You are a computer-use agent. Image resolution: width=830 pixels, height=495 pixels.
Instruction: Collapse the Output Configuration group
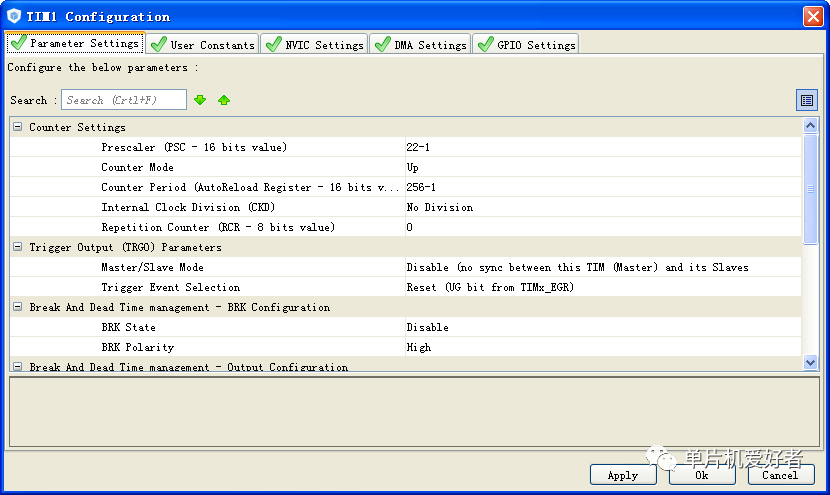click(x=17, y=366)
